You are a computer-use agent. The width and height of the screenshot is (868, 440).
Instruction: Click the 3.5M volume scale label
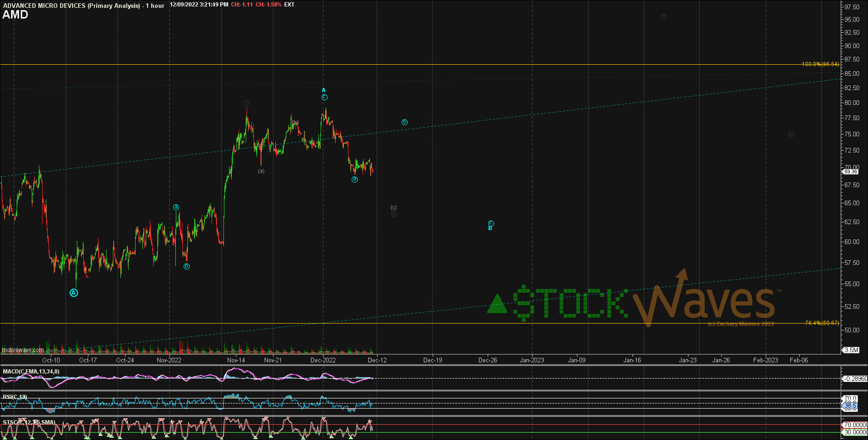[x=851, y=350]
